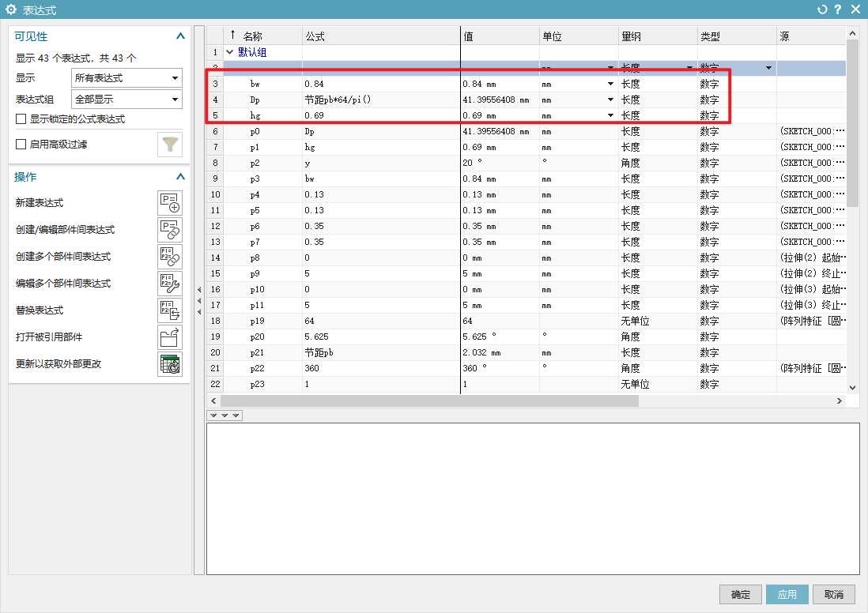868x613 pixels.
Task: Click the 值 column header
Action: [x=500, y=36]
